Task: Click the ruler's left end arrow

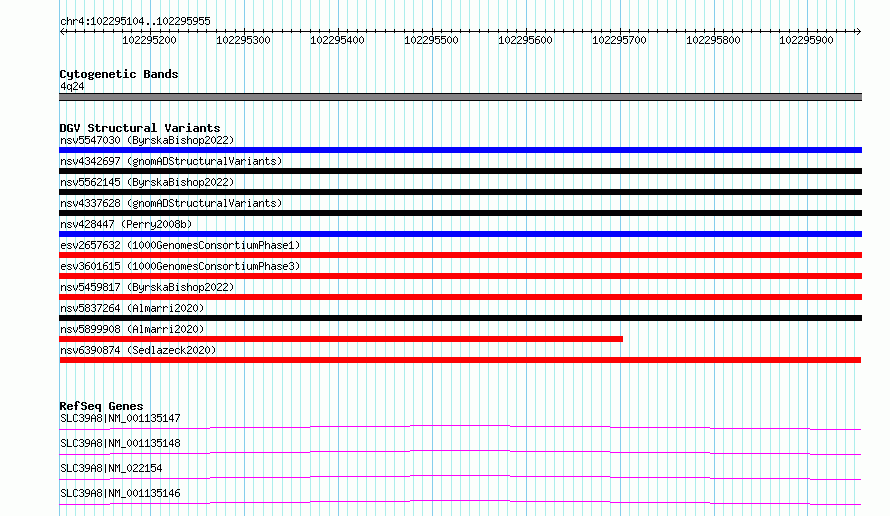Action: click(62, 32)
